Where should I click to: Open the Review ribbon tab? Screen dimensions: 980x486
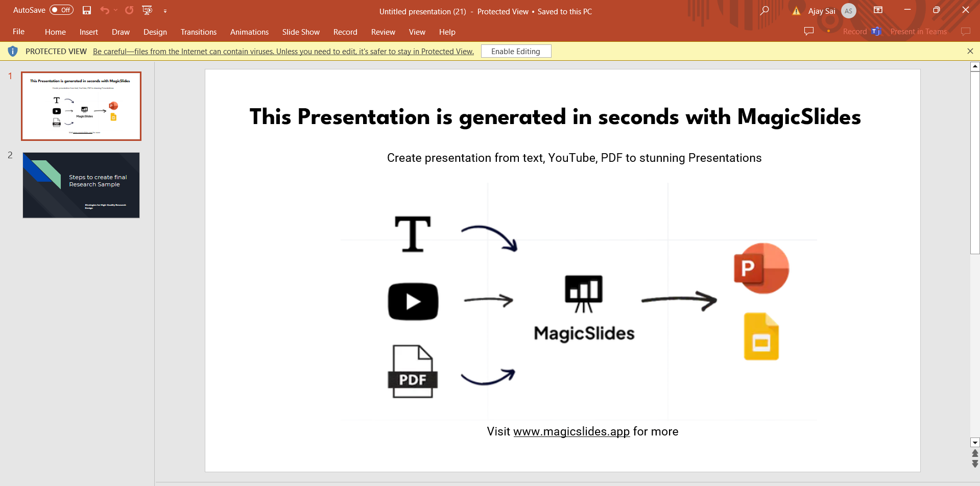point(383,32)
